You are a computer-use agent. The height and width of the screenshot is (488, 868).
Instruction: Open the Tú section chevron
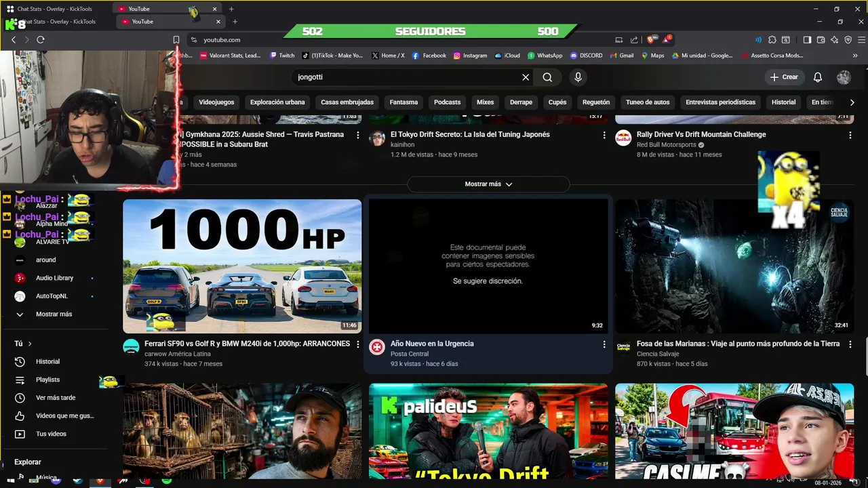30,344
